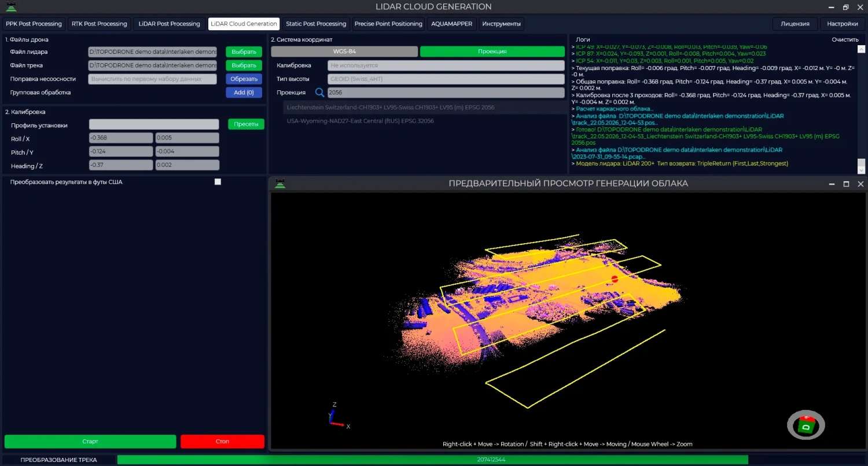868x466 pixels.
Task: Open the AQUAMAPPER tab
Action: [451, 24]
